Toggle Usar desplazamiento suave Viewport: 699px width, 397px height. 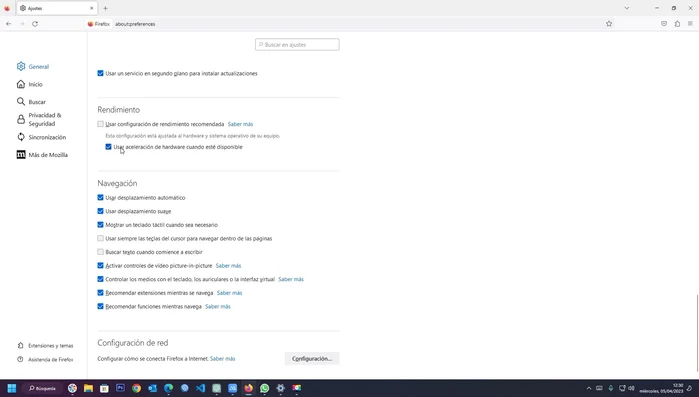100,211
